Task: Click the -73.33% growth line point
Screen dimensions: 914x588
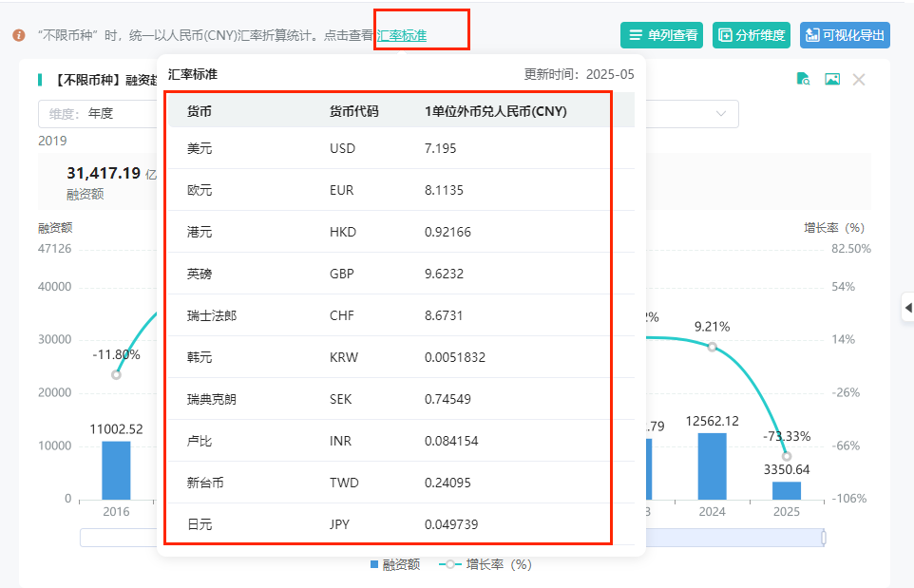Action: [x=787, y=456]
